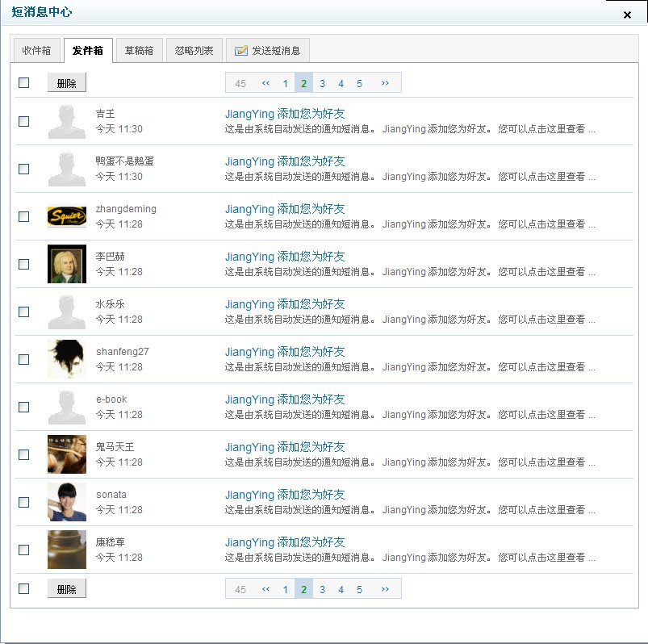Open zhangdeming's Squier avatar
Screen dimensions: 648x644
(66, 216)
